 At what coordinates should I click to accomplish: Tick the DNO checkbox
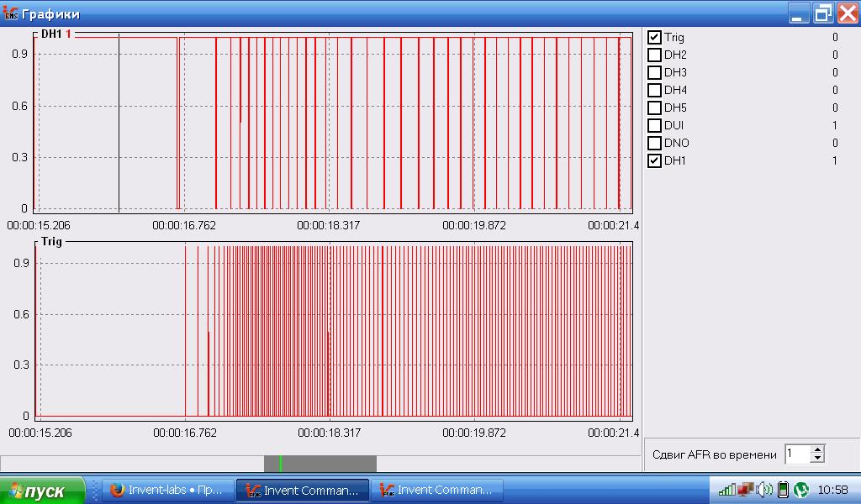654,143
